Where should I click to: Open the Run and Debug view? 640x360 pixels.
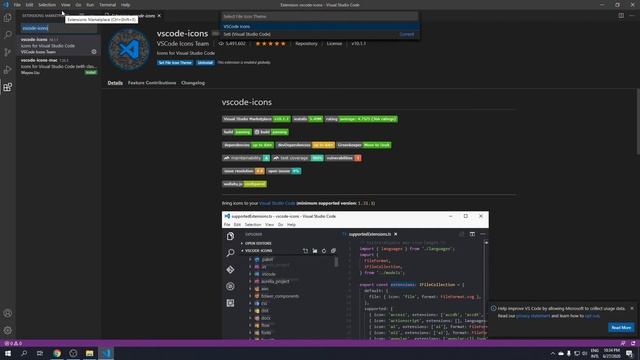(x=7, y=70)
